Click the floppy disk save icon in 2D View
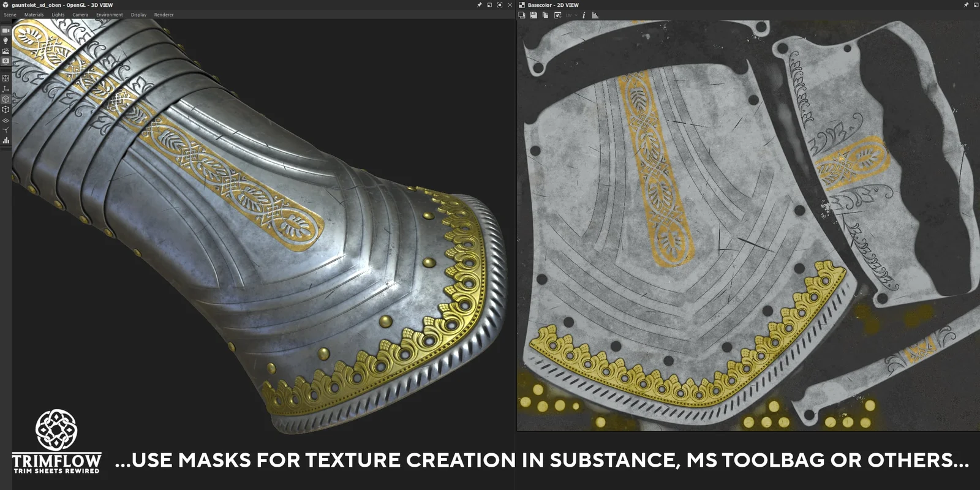Image resolution: width=980 pixels, height=490 pixels. (533, 15)
